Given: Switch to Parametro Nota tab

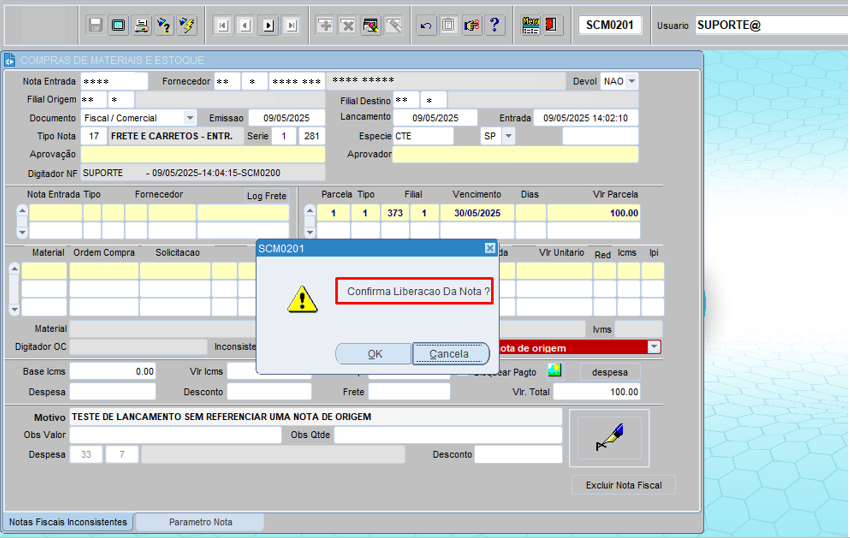Looking at the screenshot, I should click(x=200, y=522).
